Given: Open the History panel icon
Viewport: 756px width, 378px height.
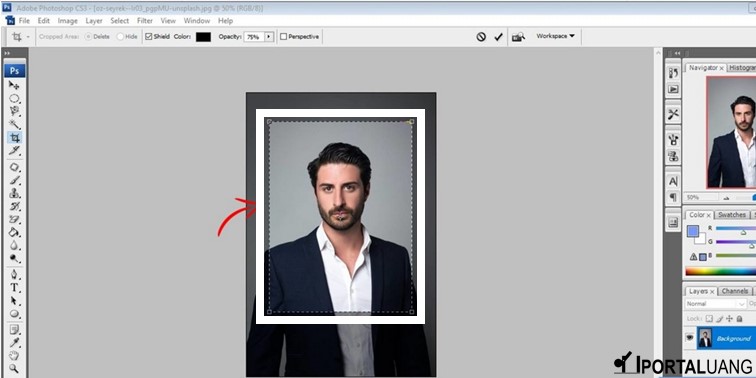Looking at the screenshot, I should [x=673, y=73].
